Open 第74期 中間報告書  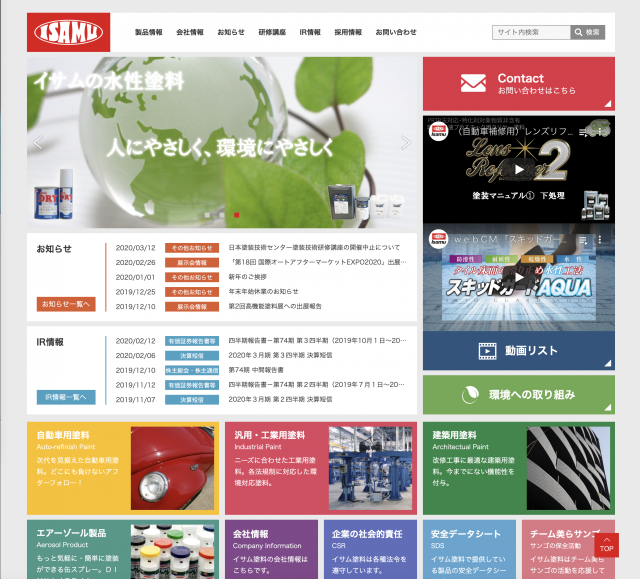pos(256,370)
